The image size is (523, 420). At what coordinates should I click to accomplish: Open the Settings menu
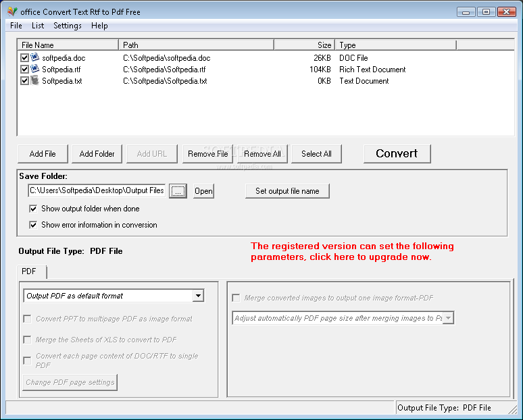point(68,26)
